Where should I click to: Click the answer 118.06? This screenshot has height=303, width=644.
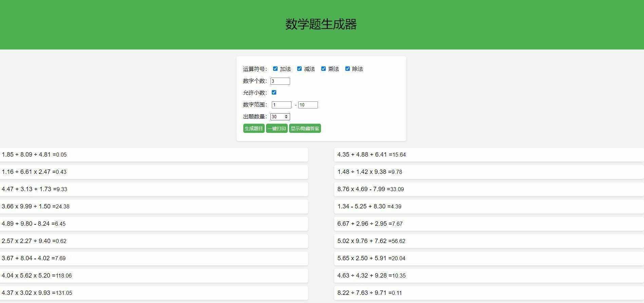(x=64, y=276)
